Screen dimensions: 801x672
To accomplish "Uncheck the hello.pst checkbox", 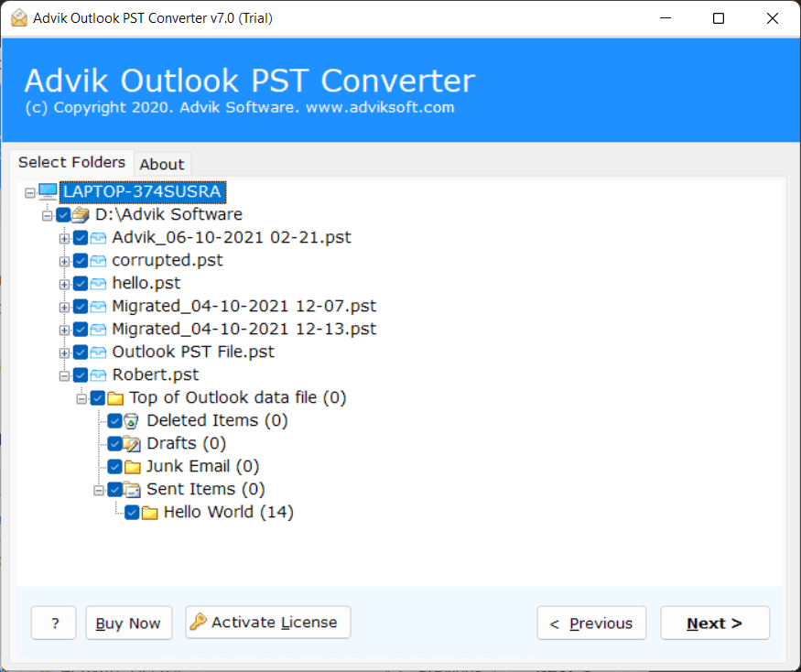I will point(81,284).
